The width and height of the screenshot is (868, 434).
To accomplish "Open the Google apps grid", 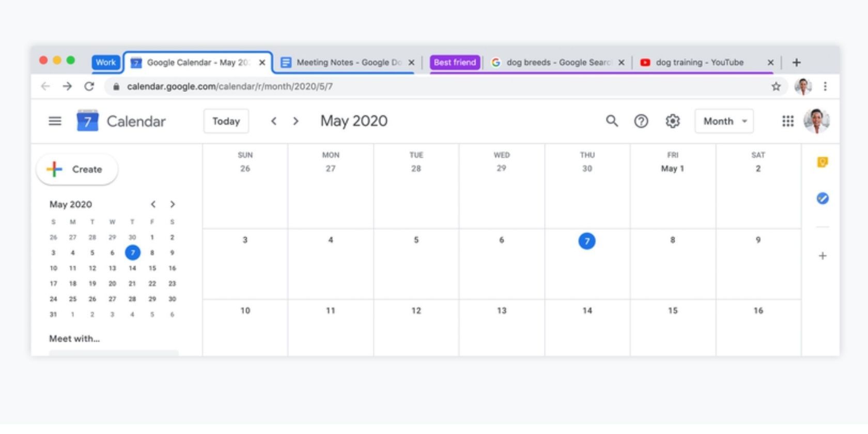I will click(x=787, y=121).
